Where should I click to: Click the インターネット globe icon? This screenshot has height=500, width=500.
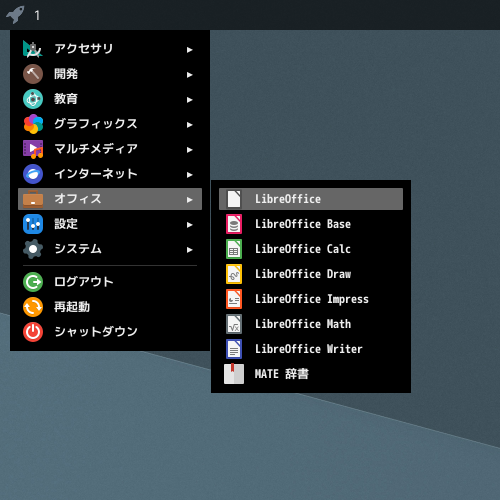33,174
